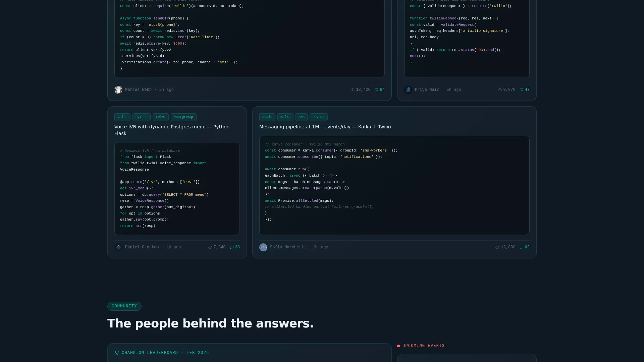Click Sofia Marchetti's avatar image
This screenshot has height=362, width=644.
coord(263,247)
